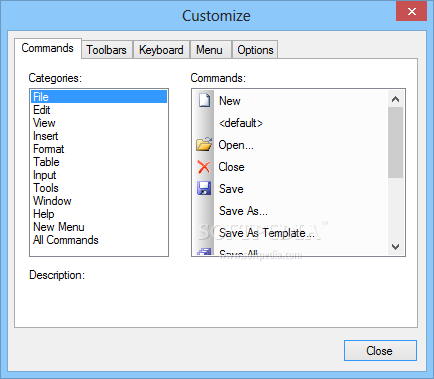Select the Window category

coord(99,201)
